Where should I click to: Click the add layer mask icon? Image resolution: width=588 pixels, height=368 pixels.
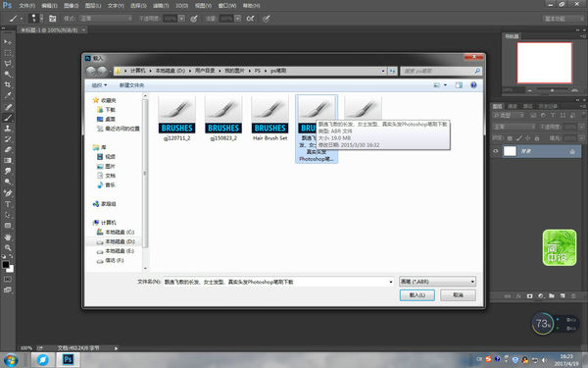tap(529, 296)
